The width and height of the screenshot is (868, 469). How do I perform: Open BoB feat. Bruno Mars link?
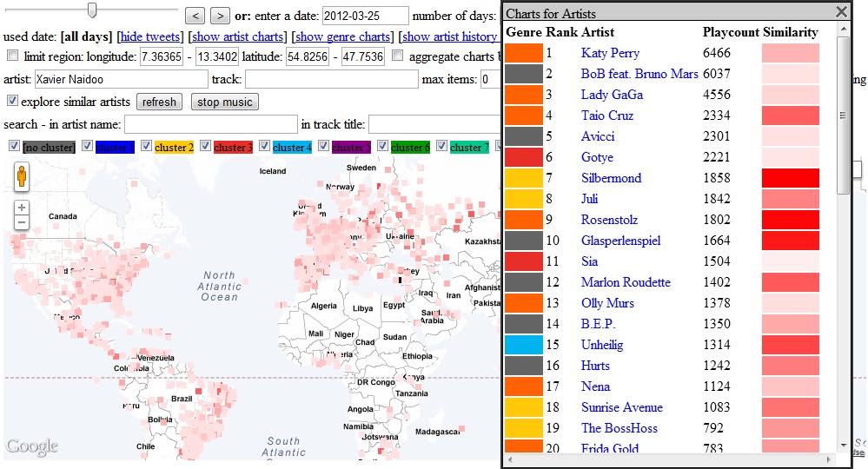tap(639, 74)
